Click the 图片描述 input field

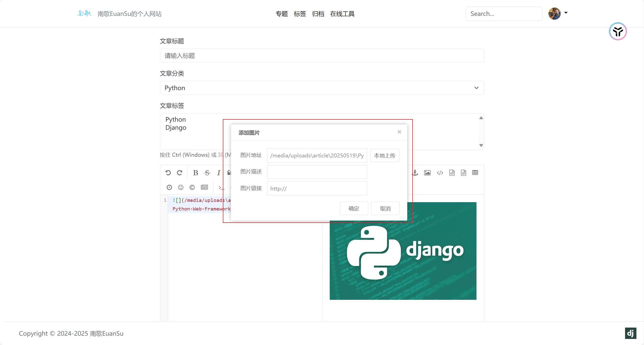coord(317,172)
